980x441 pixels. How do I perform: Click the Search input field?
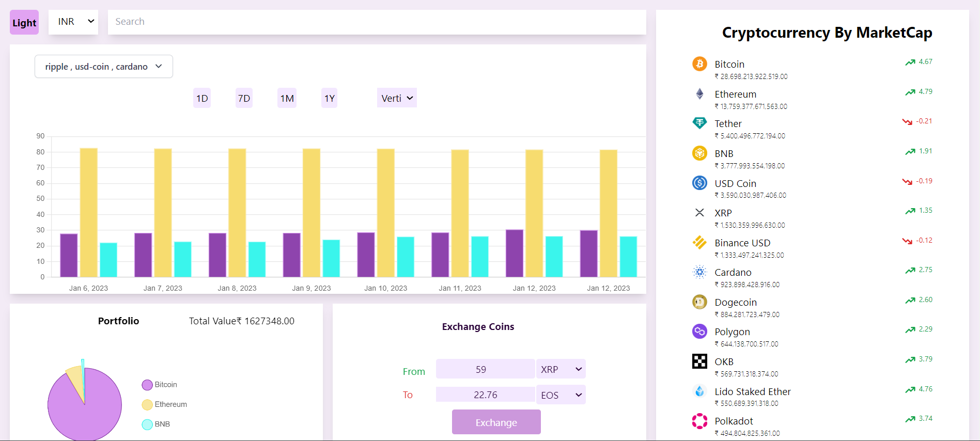click(x=377, y=22)
